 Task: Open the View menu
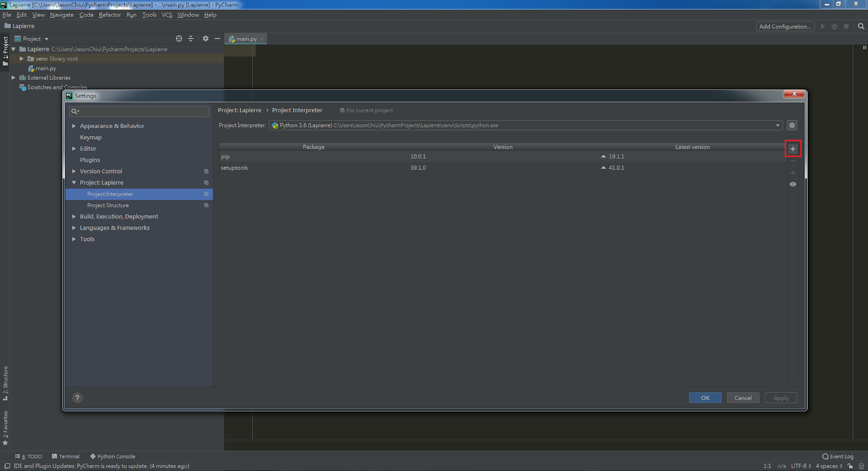pos(39,15)
